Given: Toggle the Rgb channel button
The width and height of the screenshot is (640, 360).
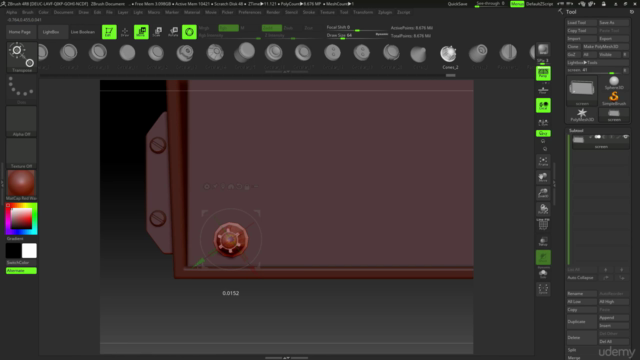Looking at the screenshot, I should [229, 28].
